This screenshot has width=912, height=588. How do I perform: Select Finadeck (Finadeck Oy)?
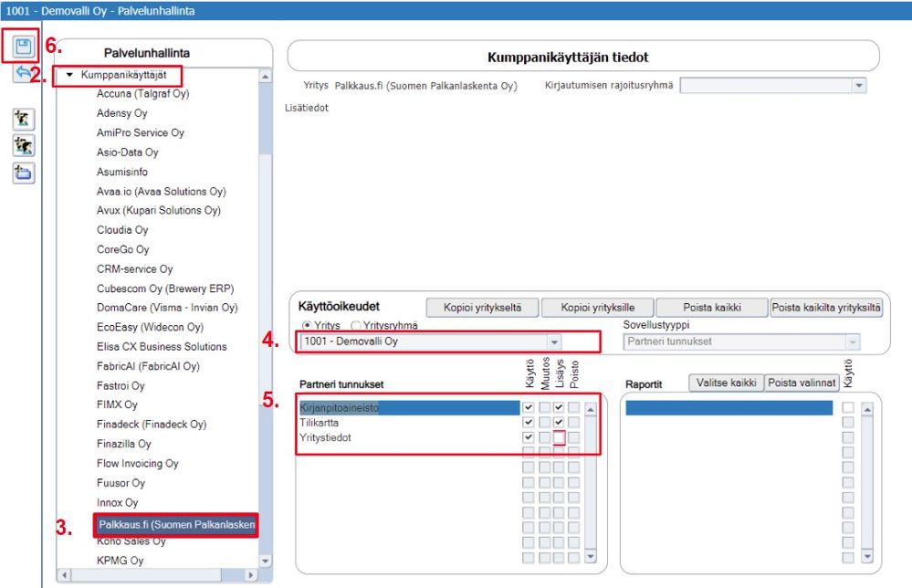click(152, 425)
